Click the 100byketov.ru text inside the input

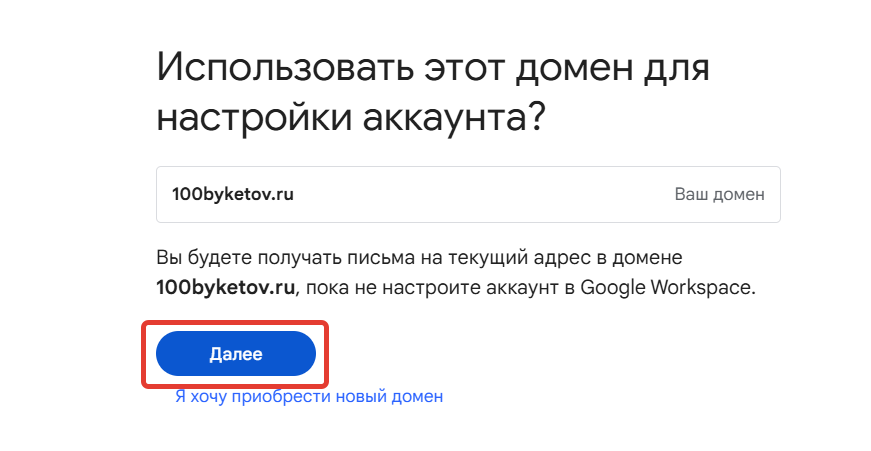tap(225, 194)
